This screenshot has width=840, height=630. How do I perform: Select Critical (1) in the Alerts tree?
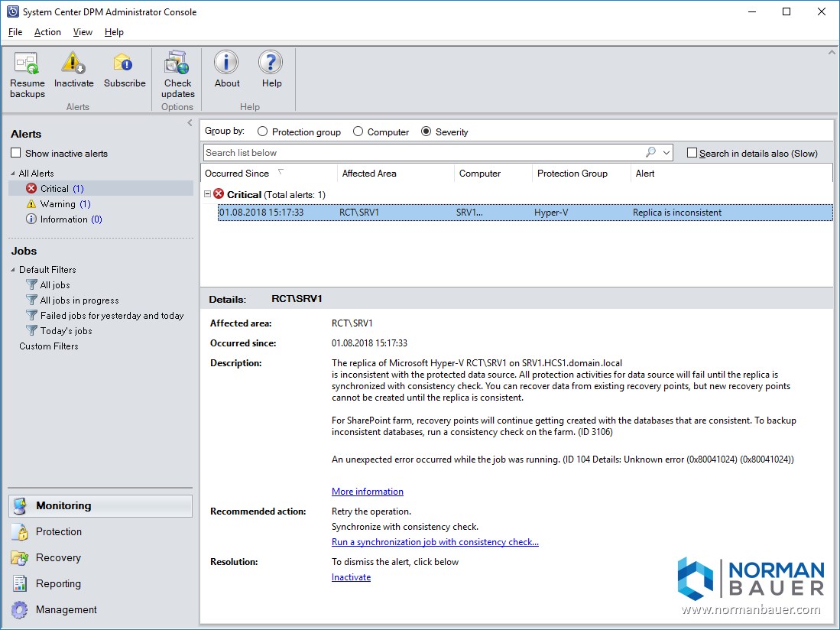(62, 188)
